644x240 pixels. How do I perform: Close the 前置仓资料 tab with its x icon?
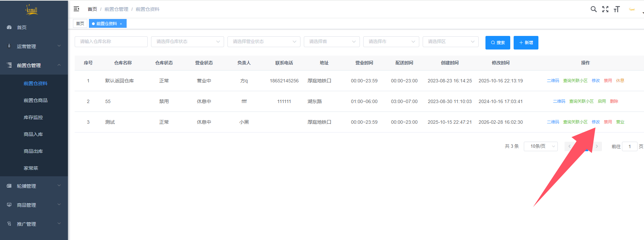tap(121, 24)
